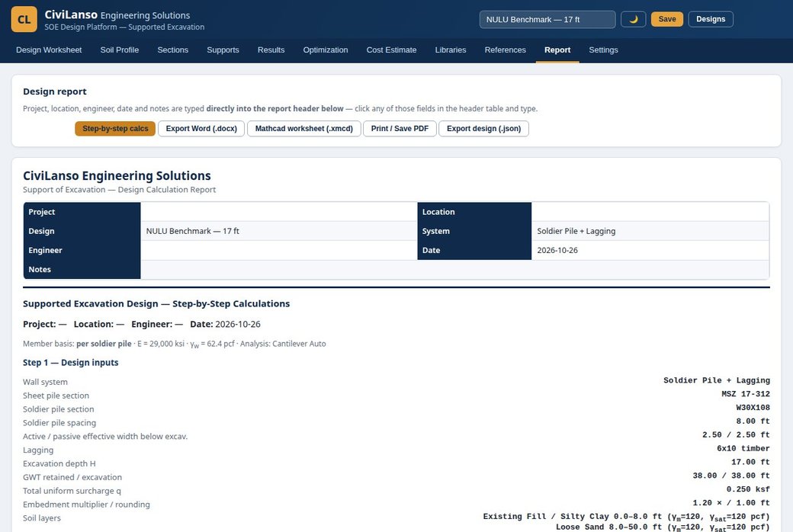This screenshot has height=532, width=793.
Task: Click the '8.00 ft' soldier pile spacing value
Action: point(753,421)
